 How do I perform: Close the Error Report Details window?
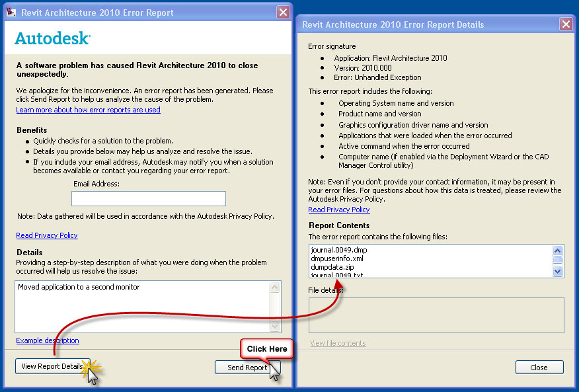click(566, 24)
